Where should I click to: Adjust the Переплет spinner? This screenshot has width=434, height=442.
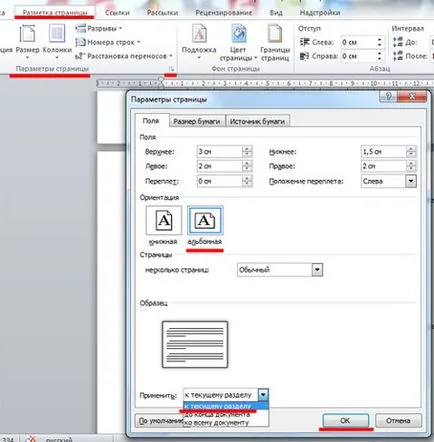247,181
